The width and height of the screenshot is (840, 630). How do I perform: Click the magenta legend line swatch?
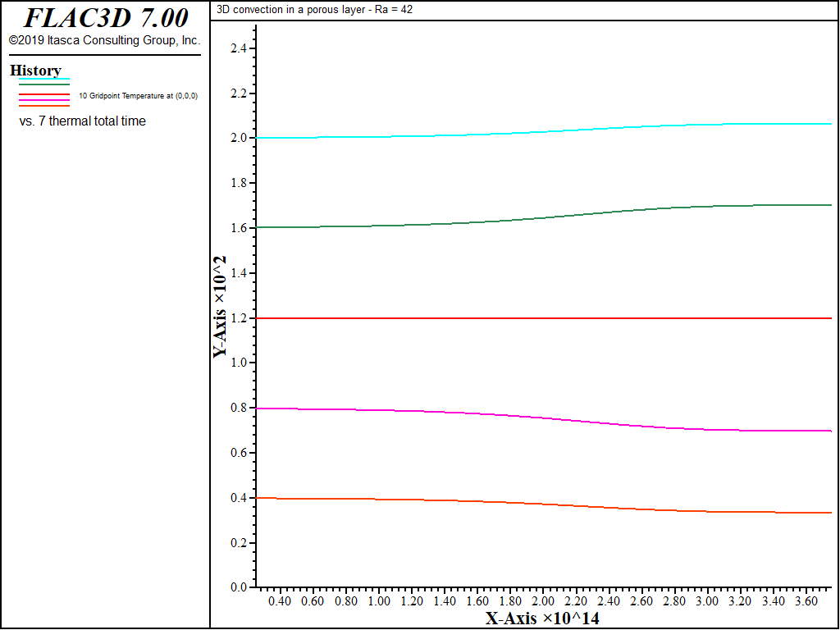[x=44, y=100]
